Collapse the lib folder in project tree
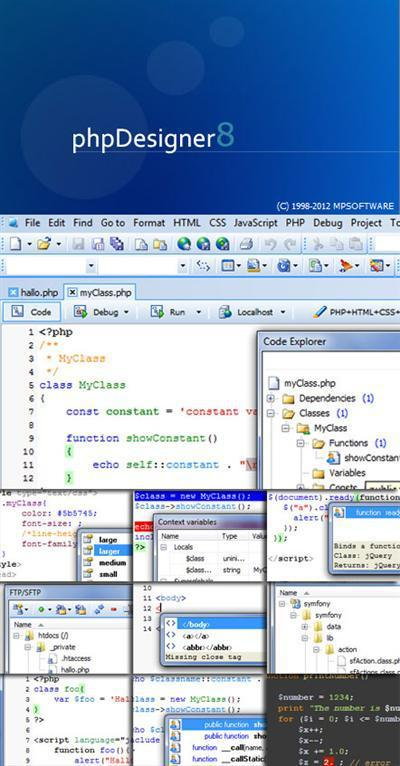The width and height of the screenshot is (400, 766). [x=305, y=638]
